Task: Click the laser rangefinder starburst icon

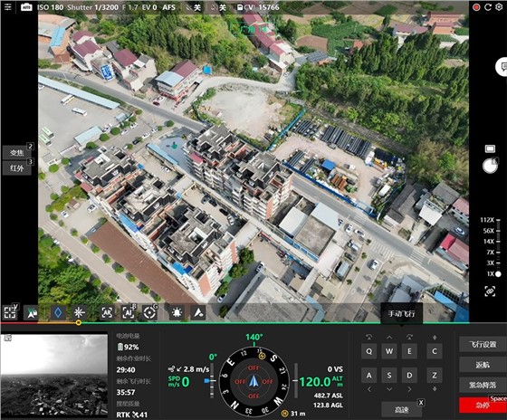Action: coord(80,312)
